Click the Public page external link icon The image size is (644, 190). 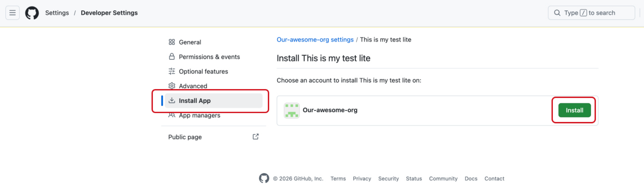[256, 137]
